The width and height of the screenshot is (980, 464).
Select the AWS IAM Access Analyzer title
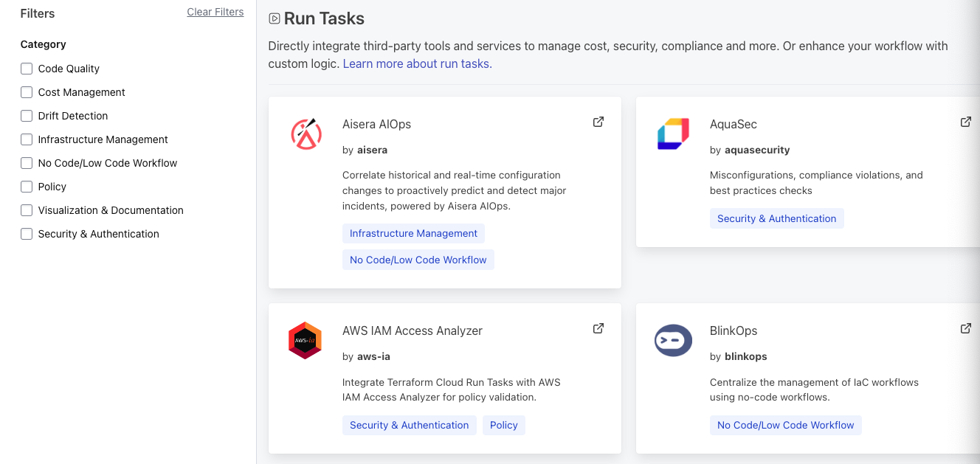pos(413,330)
